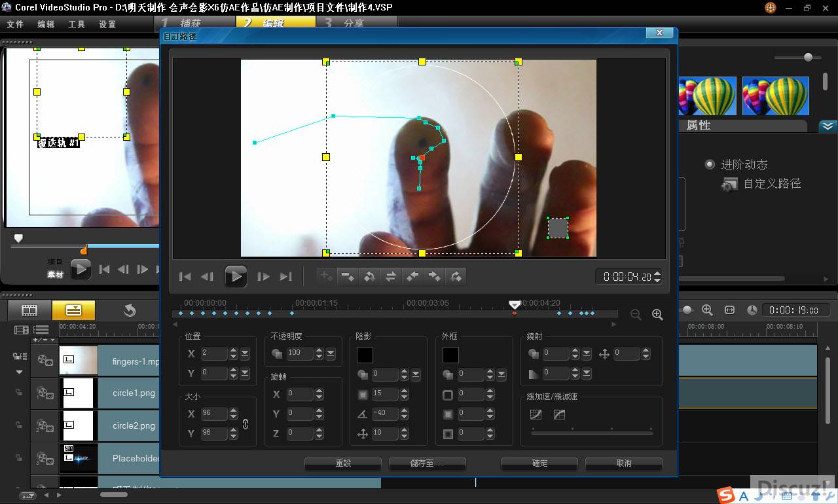Switch to the 捕获 step tab
The width and height of the screenshot is (838, 504).
pyautogui.click(x=196, y=22)
